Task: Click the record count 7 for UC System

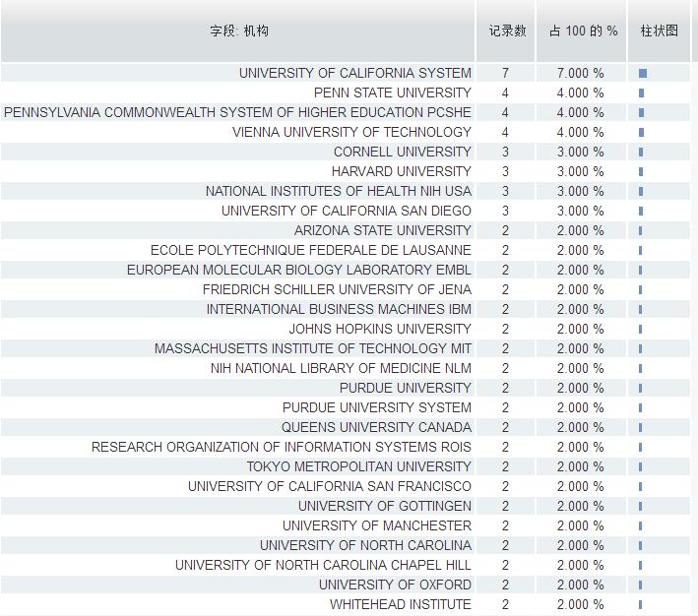Action: [x=505, y=73]
